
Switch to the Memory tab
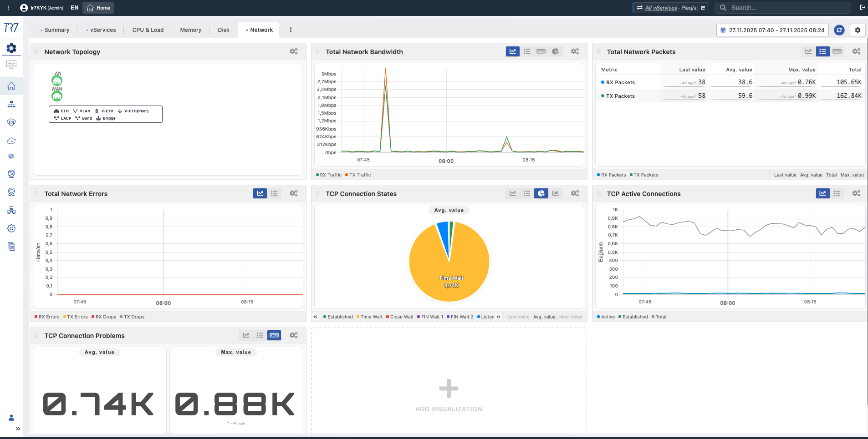point(190,30)
